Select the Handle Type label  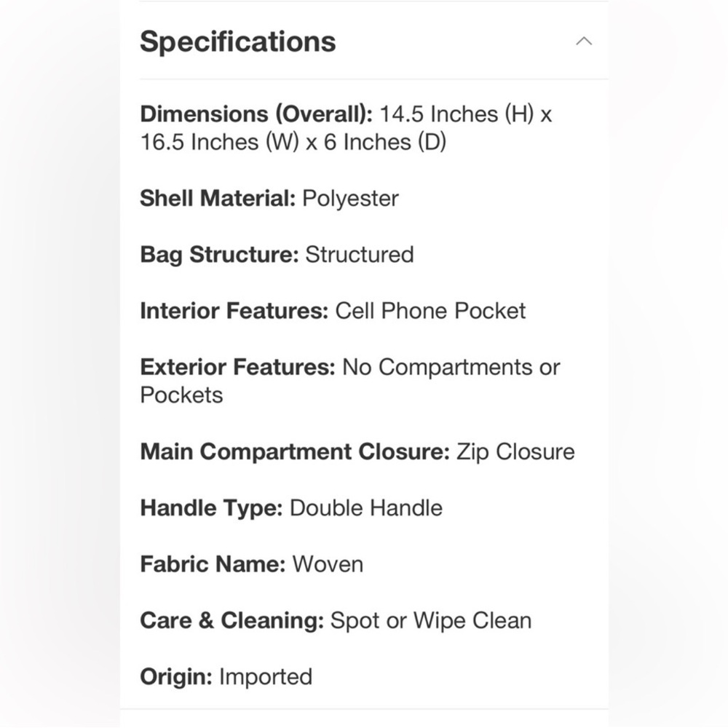[x=211, y=508]
